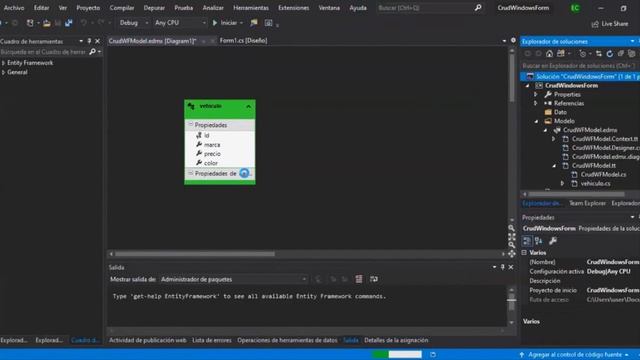Click the alphabetical sort icon in Propiedades

pyautogui.click(x=538, y=241)
